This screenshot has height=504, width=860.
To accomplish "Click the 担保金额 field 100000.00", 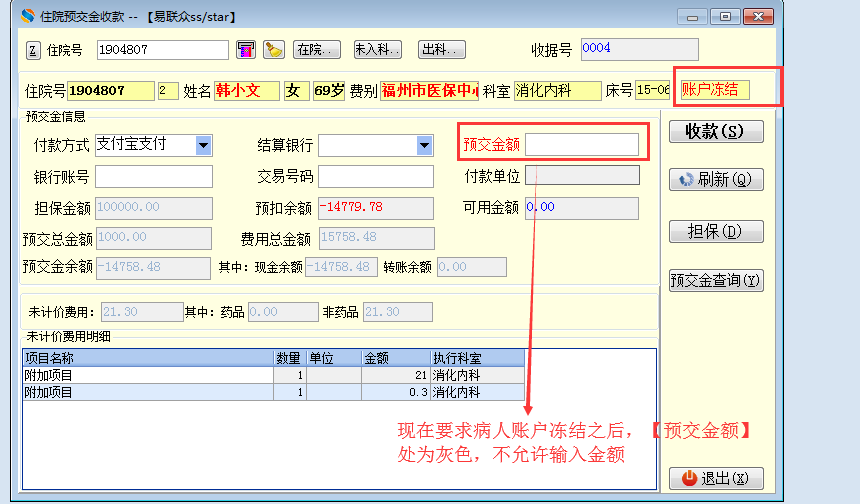I will click(x=154, y=208).
